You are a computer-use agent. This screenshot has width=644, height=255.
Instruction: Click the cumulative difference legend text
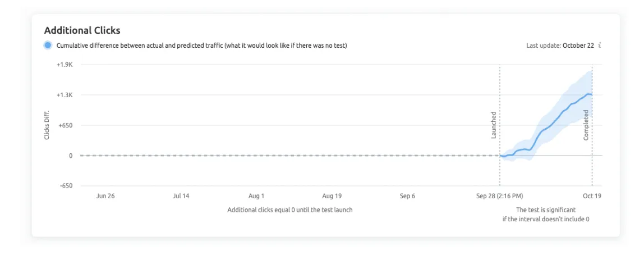point(201,45)
